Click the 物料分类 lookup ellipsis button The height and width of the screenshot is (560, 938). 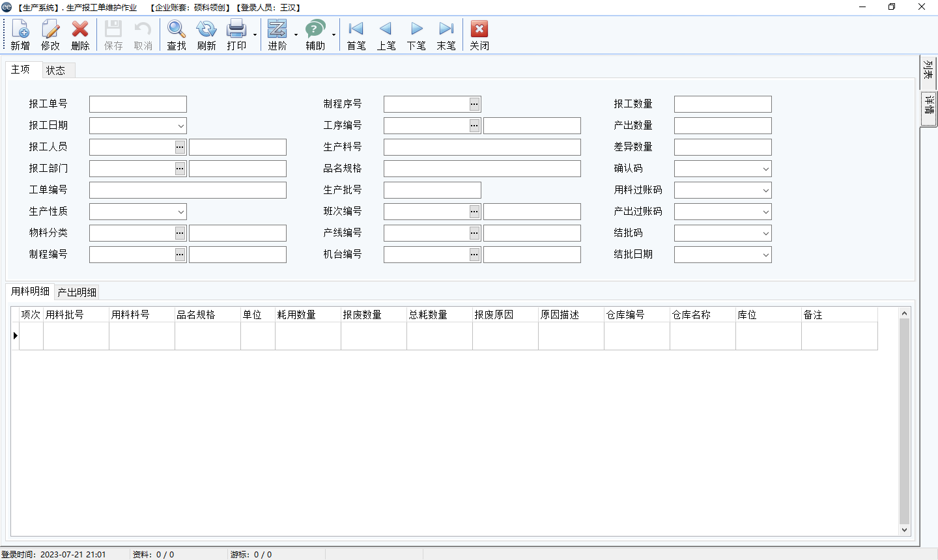click(180, 233)
